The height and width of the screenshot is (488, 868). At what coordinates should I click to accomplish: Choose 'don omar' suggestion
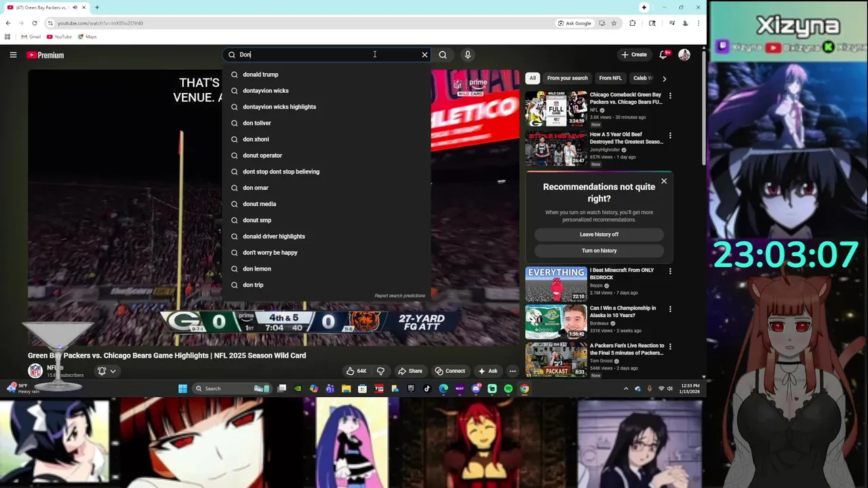(x=326, y=188)
